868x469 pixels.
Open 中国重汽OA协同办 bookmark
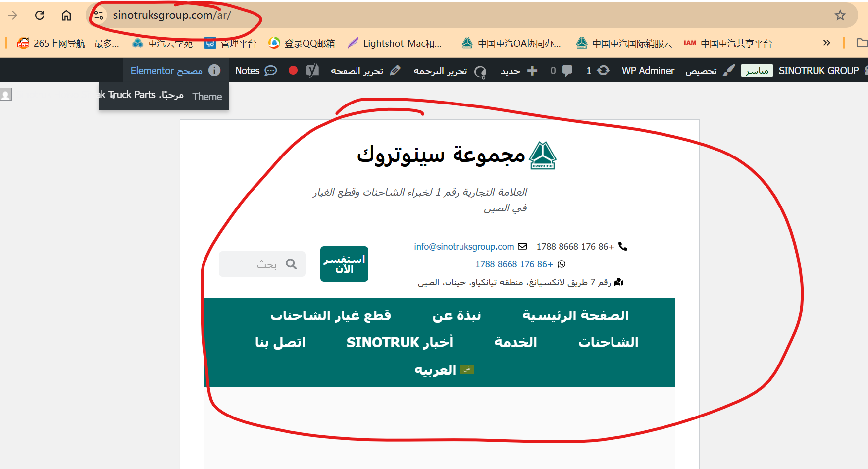pyautogui.click(x=511, y=43)
